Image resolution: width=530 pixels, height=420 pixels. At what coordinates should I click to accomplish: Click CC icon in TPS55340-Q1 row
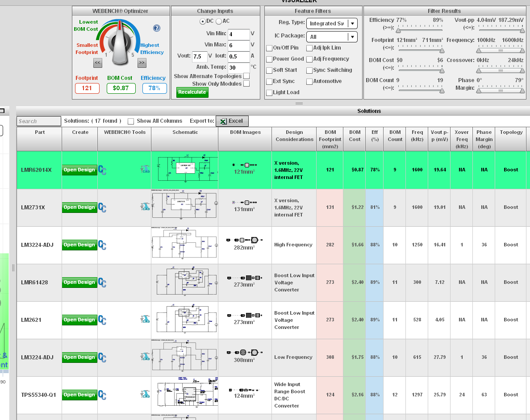(102, 395)
